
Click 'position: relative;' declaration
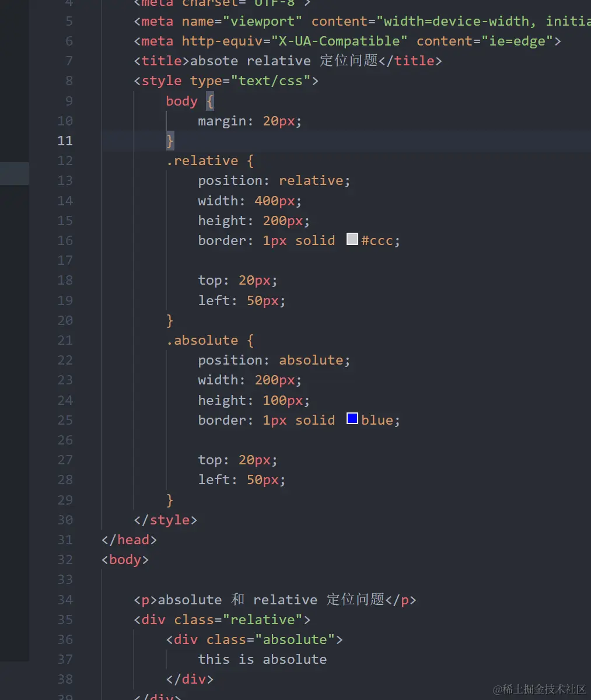click(x=274, y=180)
